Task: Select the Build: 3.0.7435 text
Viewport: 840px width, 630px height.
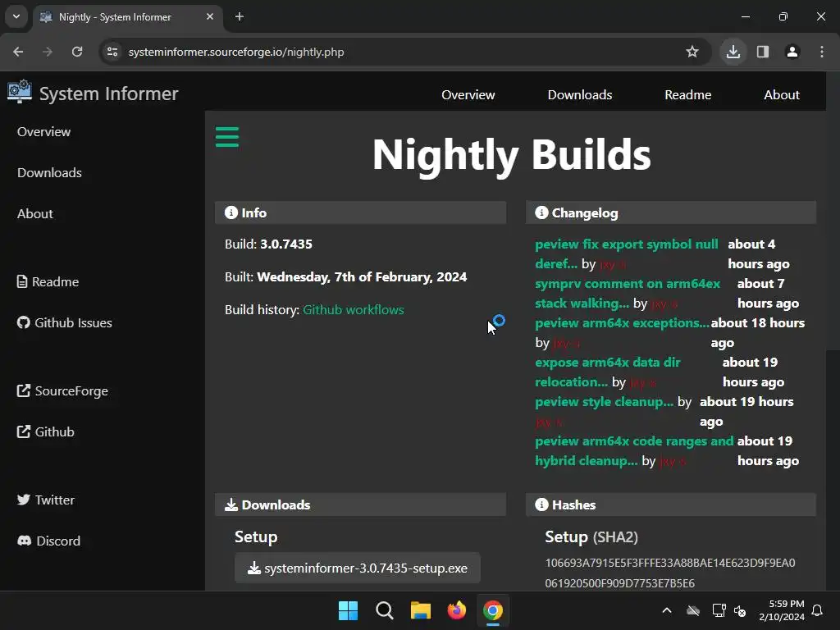Action: 268,244
